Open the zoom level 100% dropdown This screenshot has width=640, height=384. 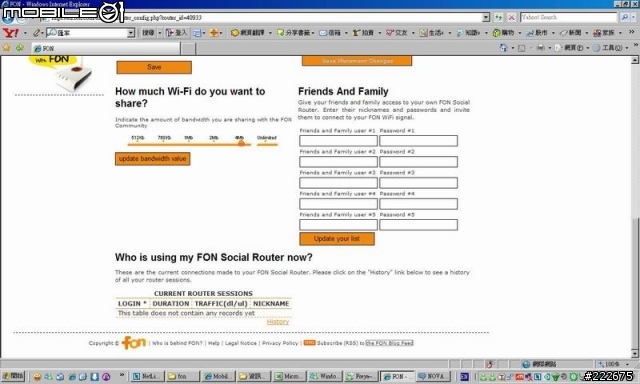pos(627,364)
